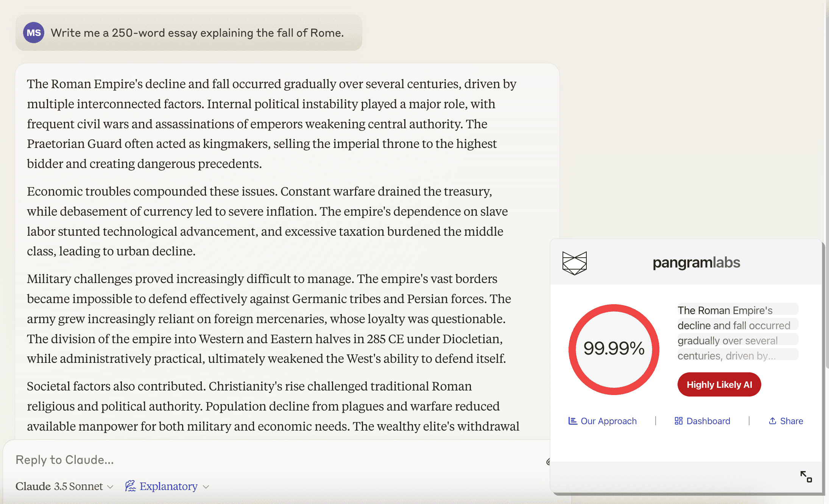This screenshot has height=504, width=829.
Task: Click the pangramlabs title text
Action: [x=696, y=263]
